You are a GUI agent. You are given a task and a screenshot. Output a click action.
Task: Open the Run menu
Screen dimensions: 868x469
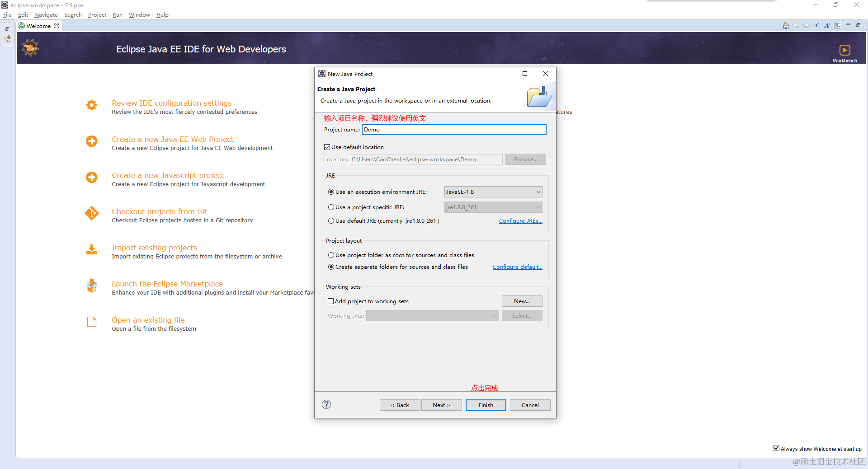118,14
